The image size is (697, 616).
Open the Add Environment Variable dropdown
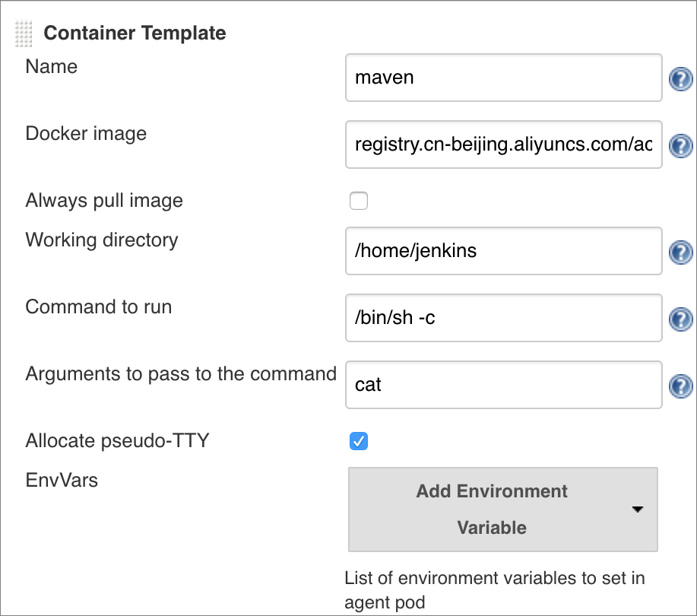pos(502,510)
